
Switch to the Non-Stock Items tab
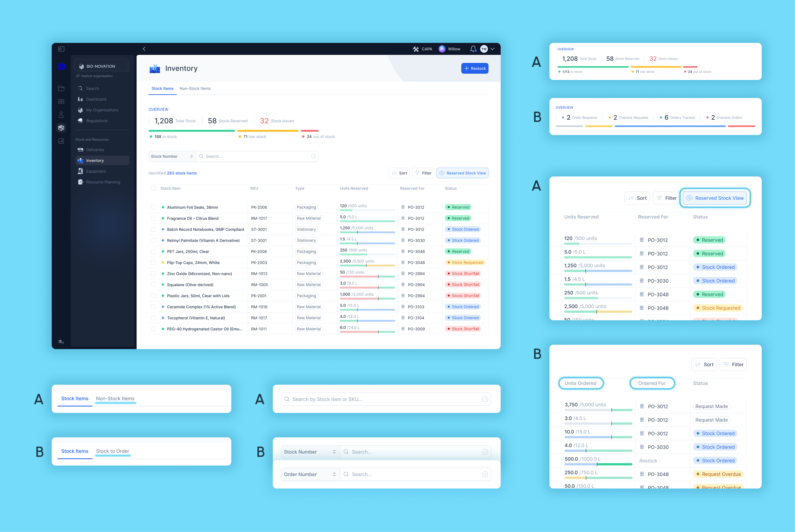[195, 89]
